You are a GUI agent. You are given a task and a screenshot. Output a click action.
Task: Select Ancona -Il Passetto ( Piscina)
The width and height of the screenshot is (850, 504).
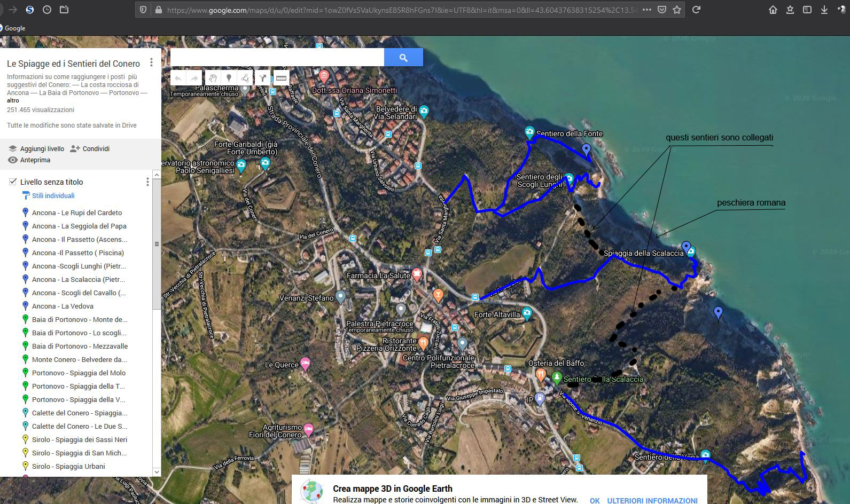click(78, 253)
